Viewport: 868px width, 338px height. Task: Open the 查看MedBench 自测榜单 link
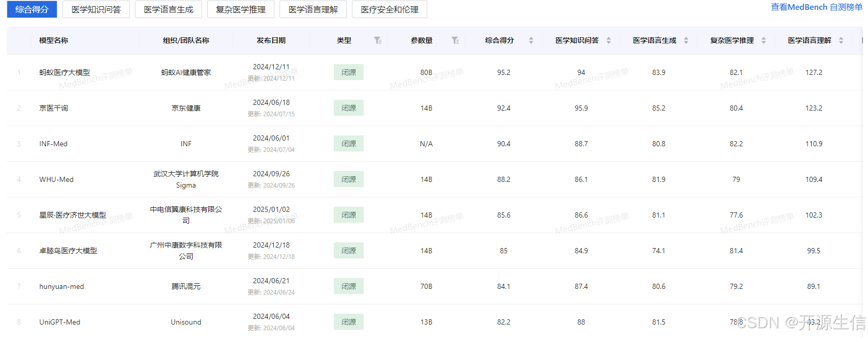tap(816, 7)
